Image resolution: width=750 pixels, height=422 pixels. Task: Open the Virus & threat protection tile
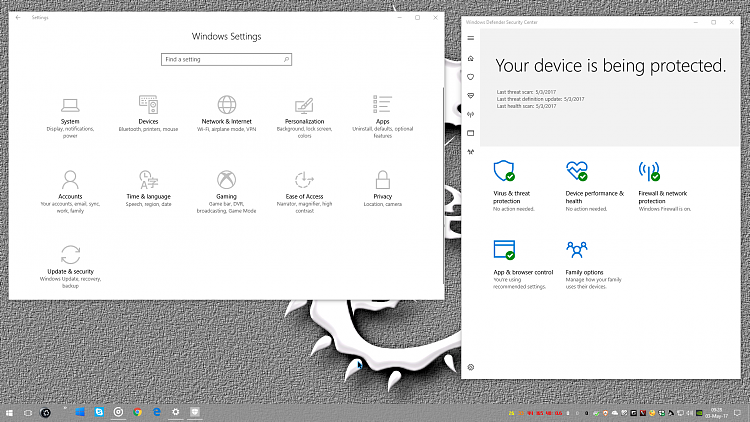coord(514,186)
